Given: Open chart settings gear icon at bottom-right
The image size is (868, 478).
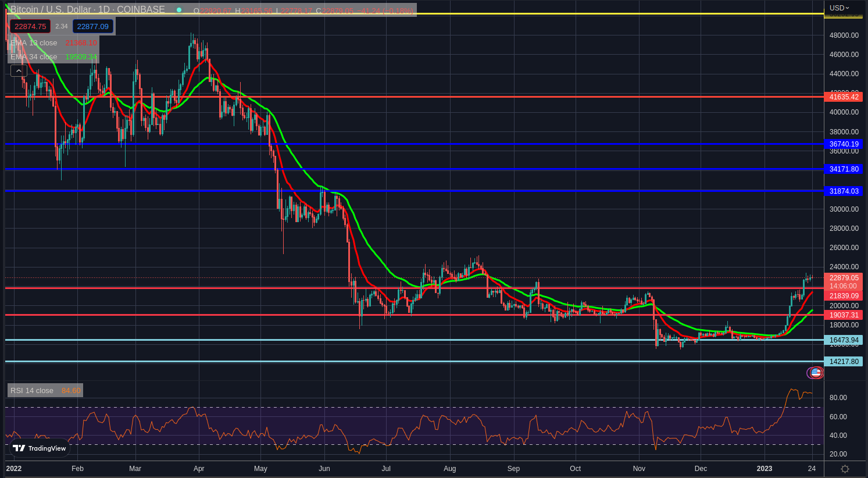Looking at the screenshot, I should 845,469.
